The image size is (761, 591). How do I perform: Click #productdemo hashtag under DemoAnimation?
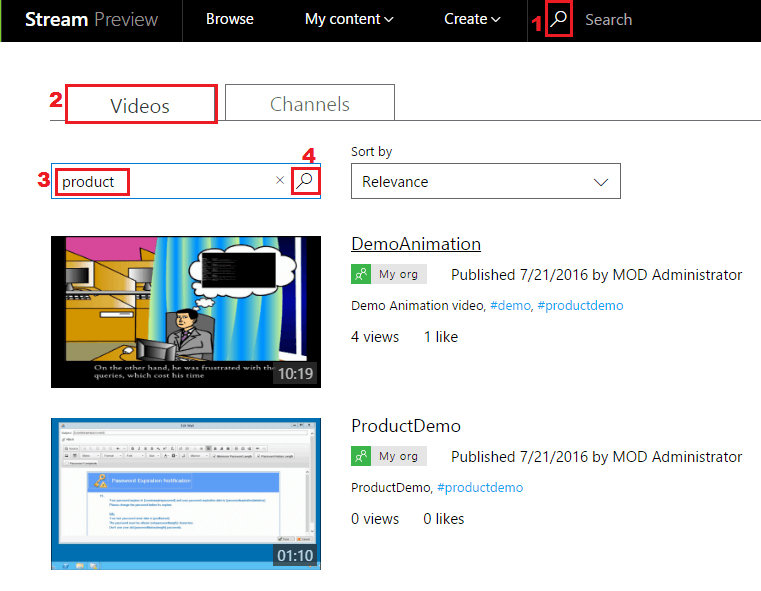[580, 305]
